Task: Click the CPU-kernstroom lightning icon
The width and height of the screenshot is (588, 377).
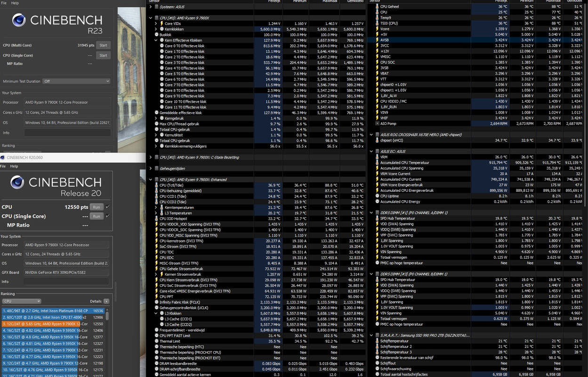Action: 156,241
